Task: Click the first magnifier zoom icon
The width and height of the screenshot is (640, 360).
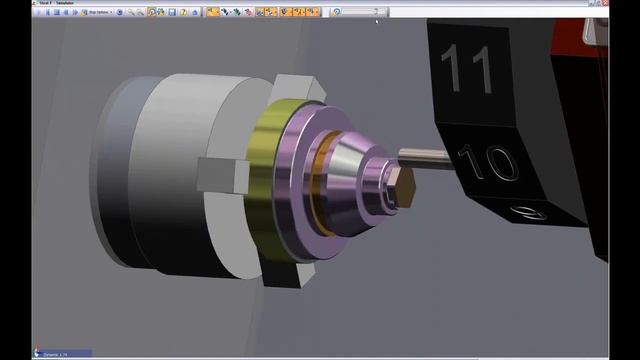Action: point(131,12)
